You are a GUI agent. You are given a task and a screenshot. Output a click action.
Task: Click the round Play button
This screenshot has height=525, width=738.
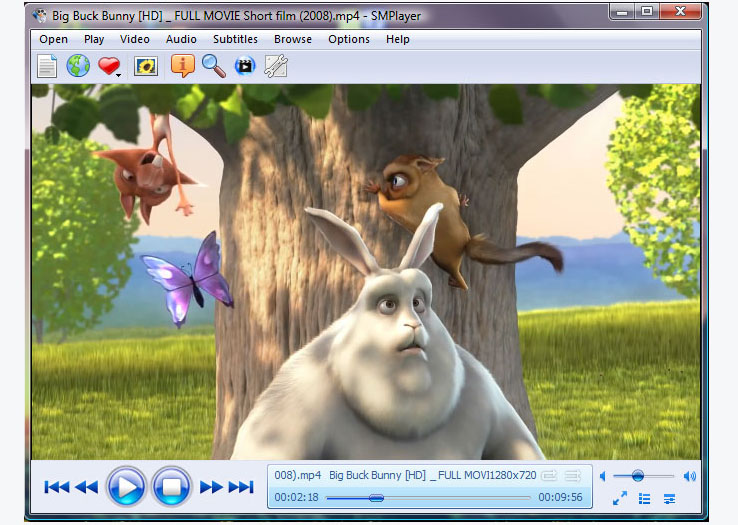click(x=126, y=486)
